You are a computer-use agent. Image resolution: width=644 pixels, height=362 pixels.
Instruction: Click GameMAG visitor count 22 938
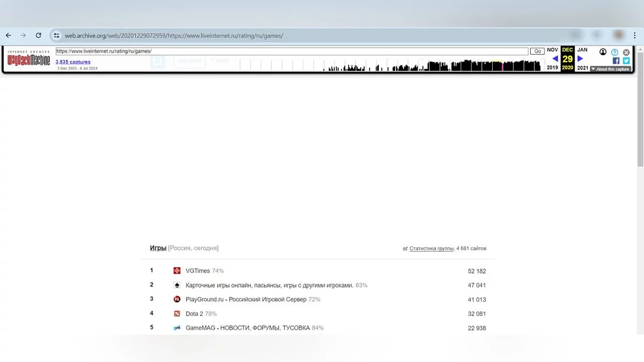tap(477, 328)
